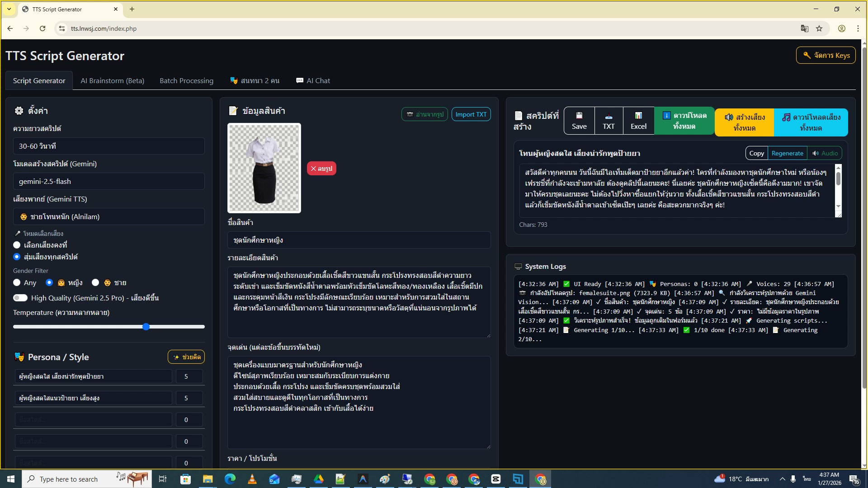Click the Temperature slider handle

(146, 327)
